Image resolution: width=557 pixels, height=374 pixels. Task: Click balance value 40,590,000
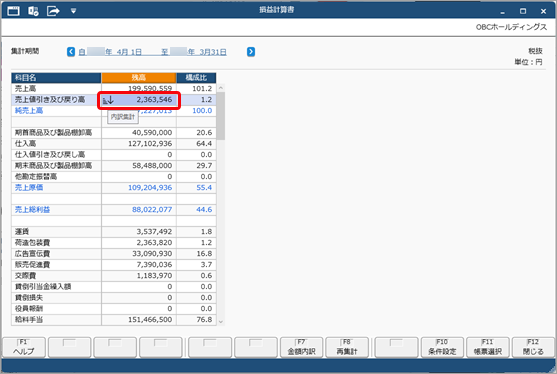[152, 133]
